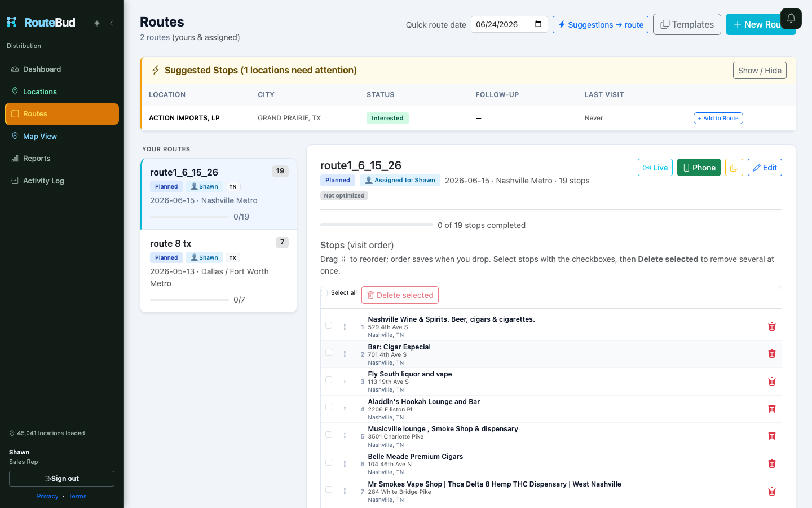Screen dimensions: 812x508
Task: Open the Privacy link
Action: pos(47,497)
